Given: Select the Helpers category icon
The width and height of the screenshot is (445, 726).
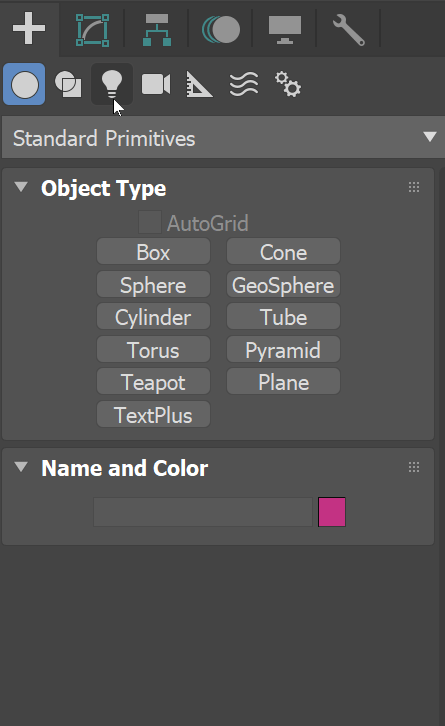Looking at the screenshot, I should 199,84.
